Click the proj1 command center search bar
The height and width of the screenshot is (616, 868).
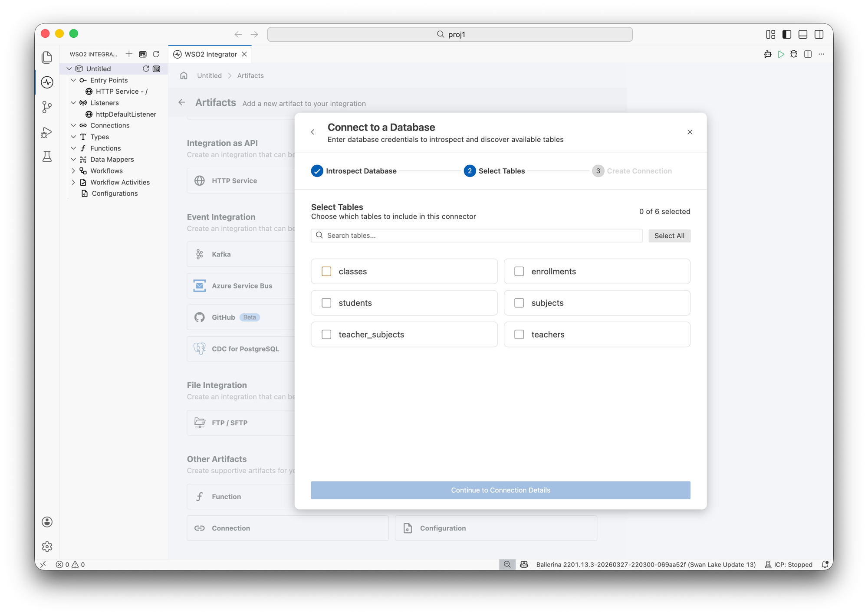(x=450, y=34)
